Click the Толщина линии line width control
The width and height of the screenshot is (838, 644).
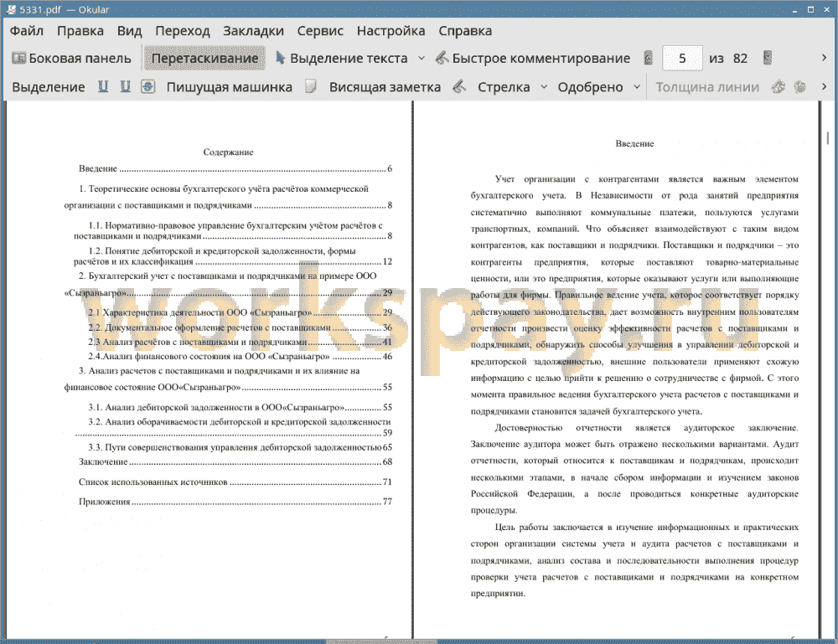(x=707, y=87)
